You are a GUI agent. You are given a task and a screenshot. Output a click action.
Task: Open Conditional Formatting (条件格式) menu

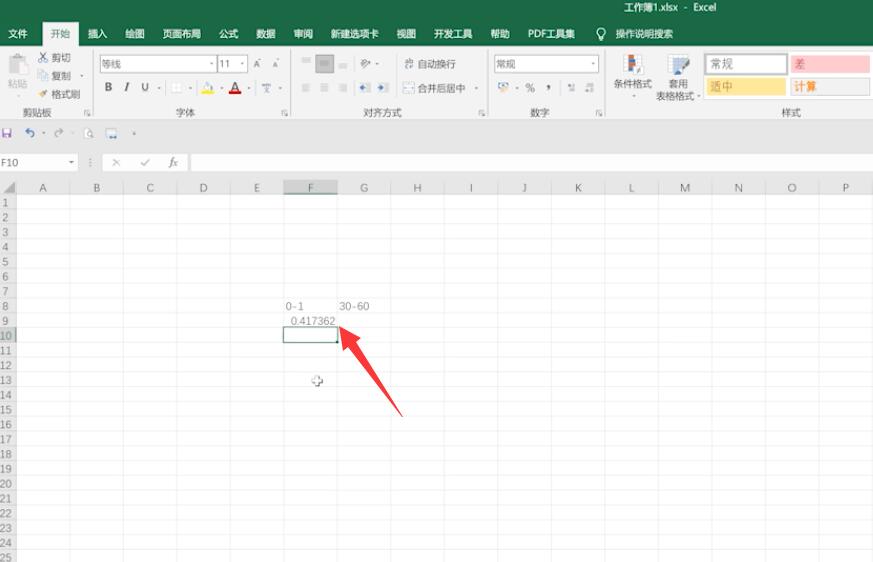pos(632,76)
